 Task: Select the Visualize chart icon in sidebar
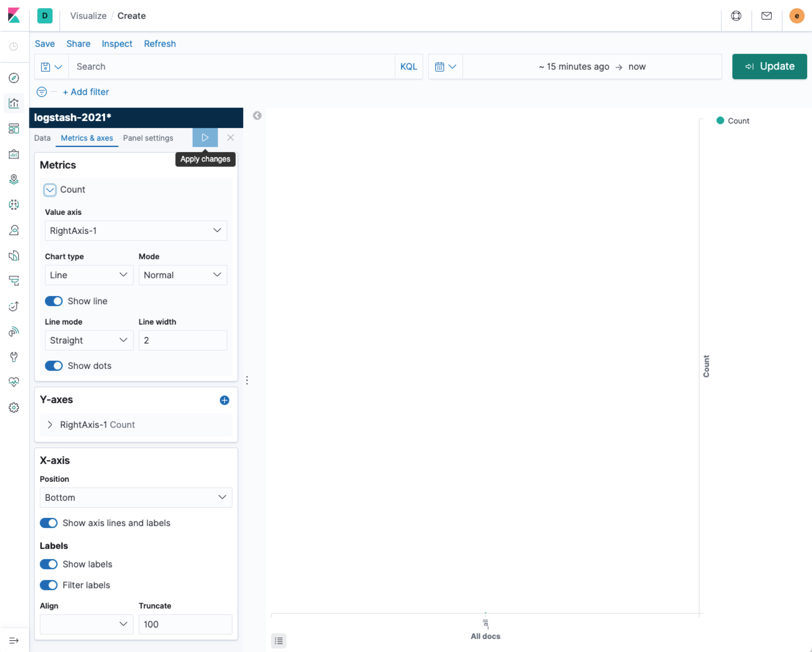tap(14, 103)
